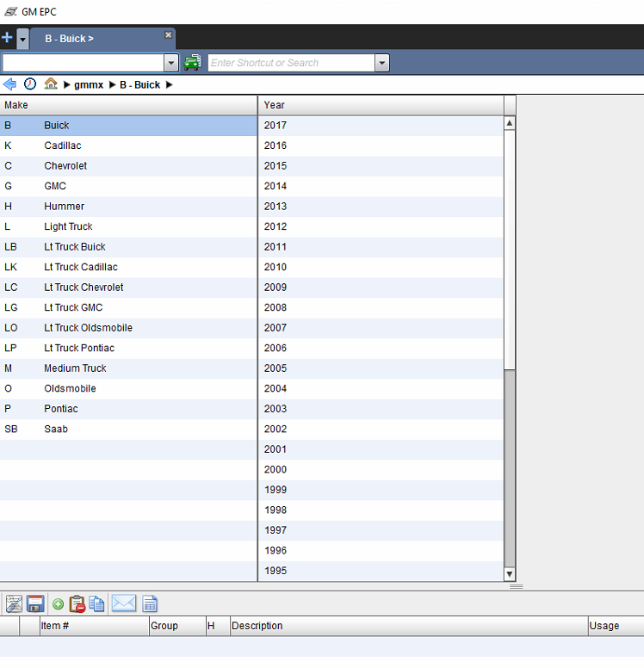Open the history clock icon

[30, 84]
